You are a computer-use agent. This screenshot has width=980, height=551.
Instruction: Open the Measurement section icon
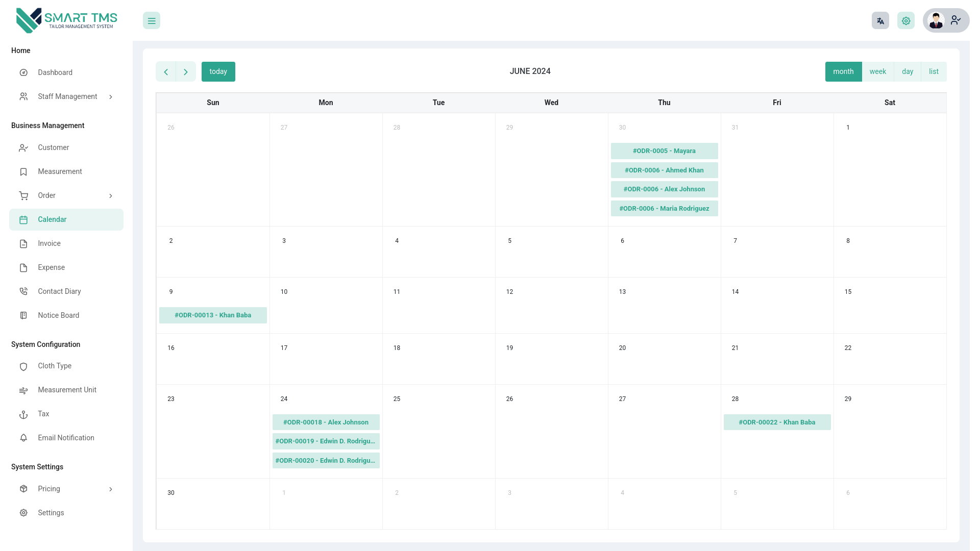(23, 172)
